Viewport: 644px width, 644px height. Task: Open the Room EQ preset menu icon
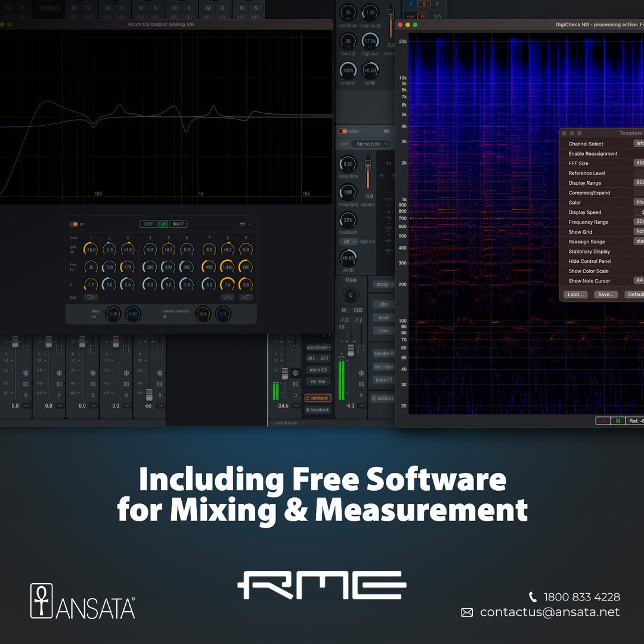click(242, 224)
